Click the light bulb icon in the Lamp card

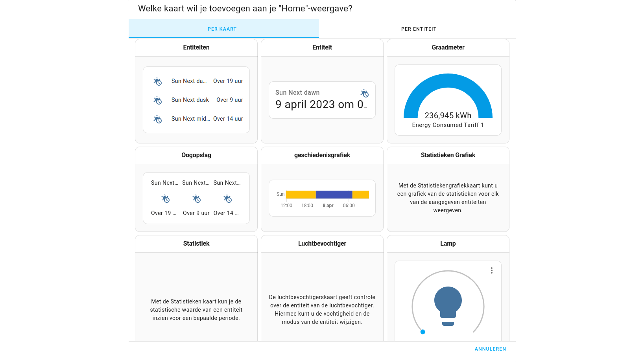pyautogui.click(x=448, y=306)
